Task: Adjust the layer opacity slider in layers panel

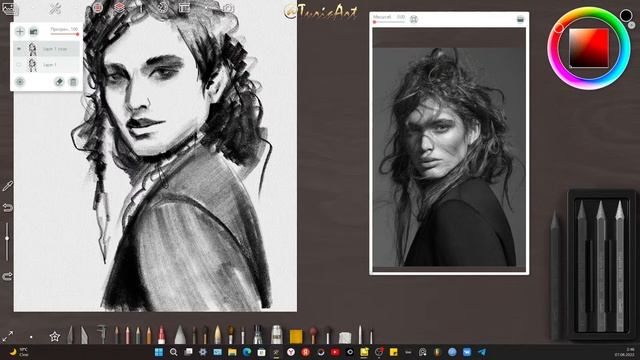Action: [64, 34]
